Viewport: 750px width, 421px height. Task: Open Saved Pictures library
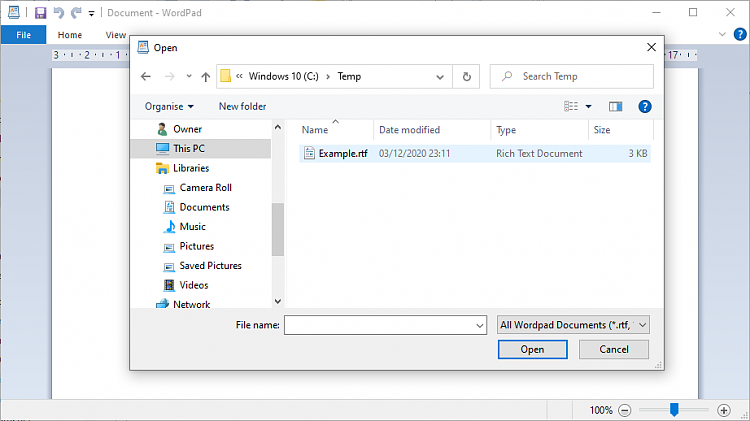(x=210, y=266)
